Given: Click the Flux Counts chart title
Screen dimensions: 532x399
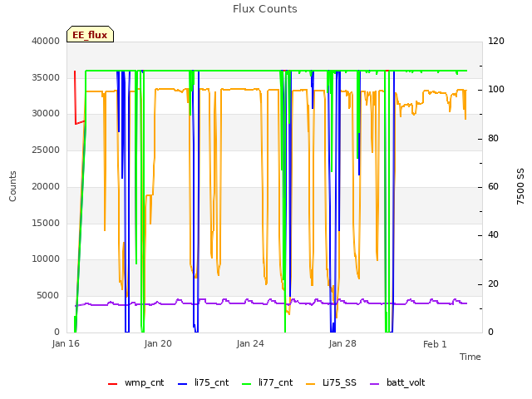Looking at the screenshot, I should click(x=265, y=9).
